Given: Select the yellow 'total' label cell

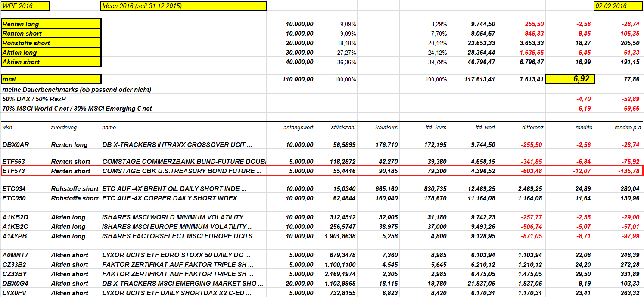Looking at the screenshot, I should (x=51, y=79).
